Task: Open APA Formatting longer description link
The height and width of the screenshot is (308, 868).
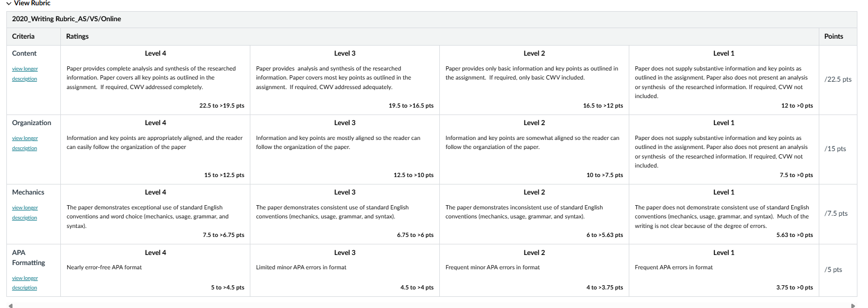Action: (25, 283)
